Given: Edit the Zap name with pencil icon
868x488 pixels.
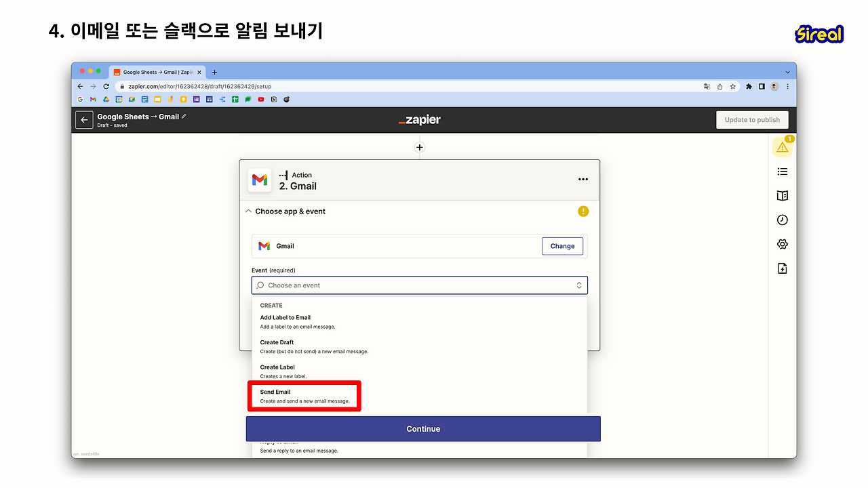Looking at the screenshot, I should coord(184,117).
